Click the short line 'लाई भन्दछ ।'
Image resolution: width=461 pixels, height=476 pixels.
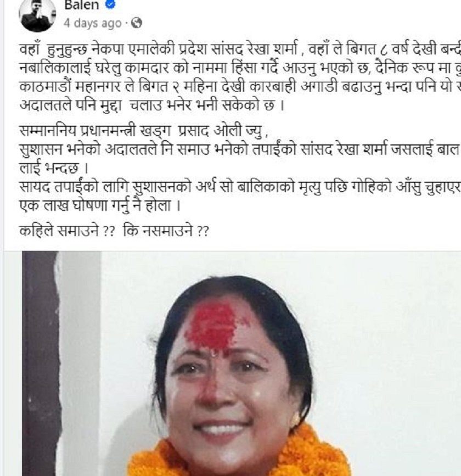(x=53, y=168)
